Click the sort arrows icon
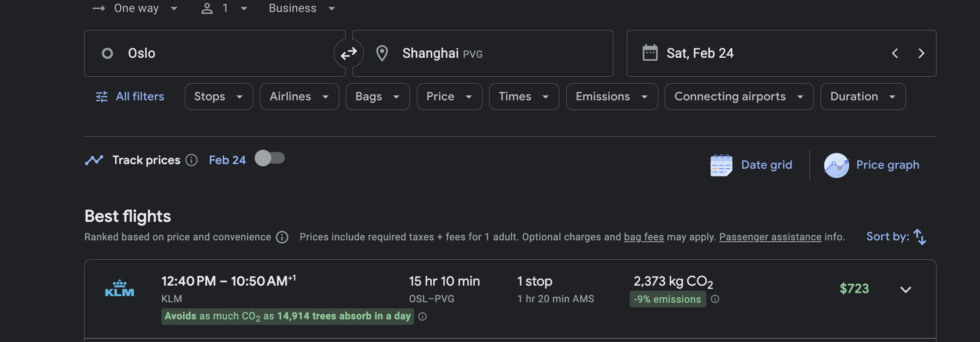 point(919,237)
